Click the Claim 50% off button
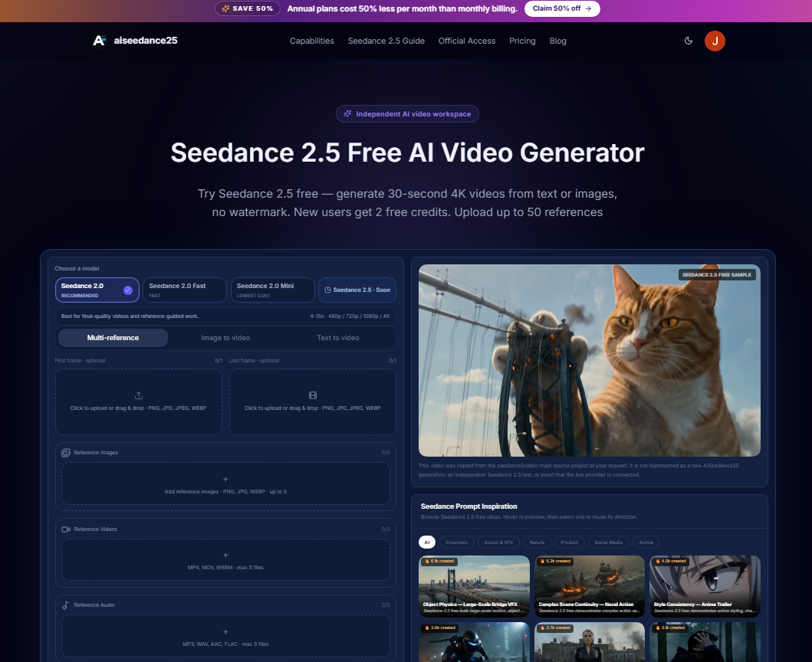 click(x=562, y=8)
